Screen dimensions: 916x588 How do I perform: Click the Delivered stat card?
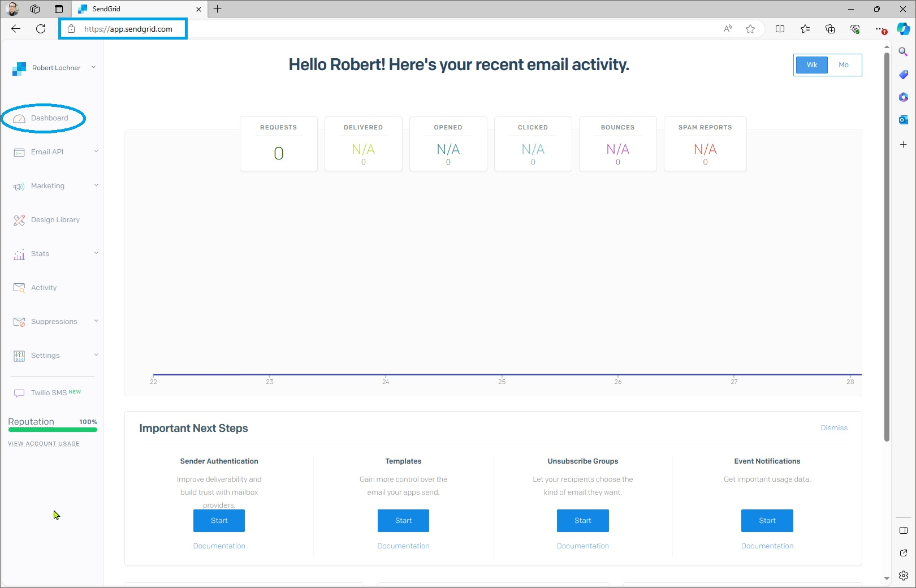tap(364, 144)
